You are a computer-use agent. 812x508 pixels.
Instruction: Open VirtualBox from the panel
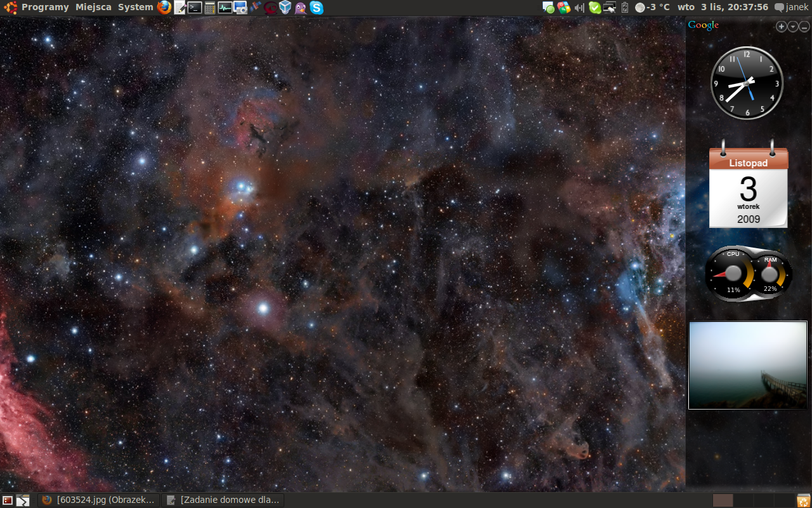(285, 8)
